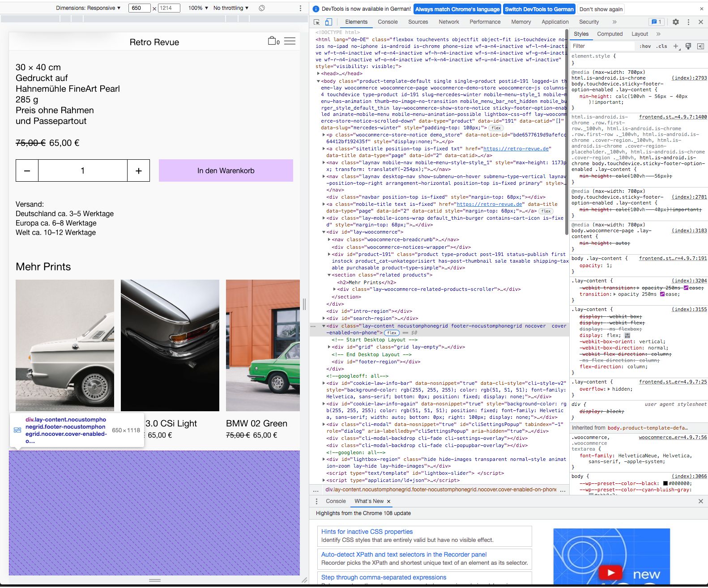Click the purple color swatch before ease

tap(662, 294)
